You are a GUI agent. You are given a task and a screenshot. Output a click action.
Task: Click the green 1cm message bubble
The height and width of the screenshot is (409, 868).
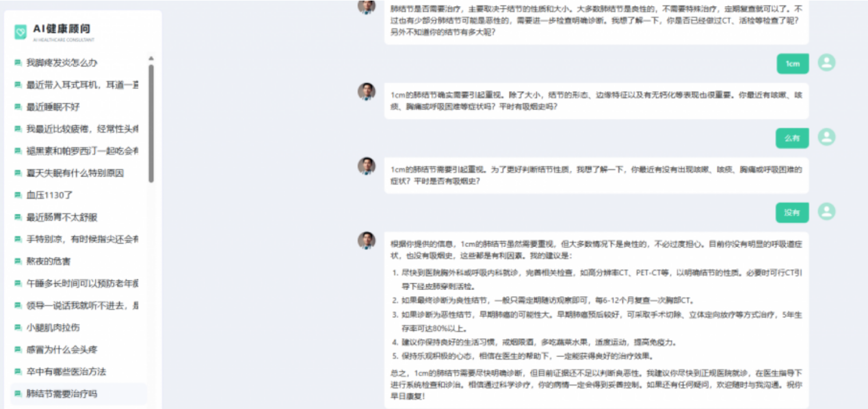tap(792, 64)
